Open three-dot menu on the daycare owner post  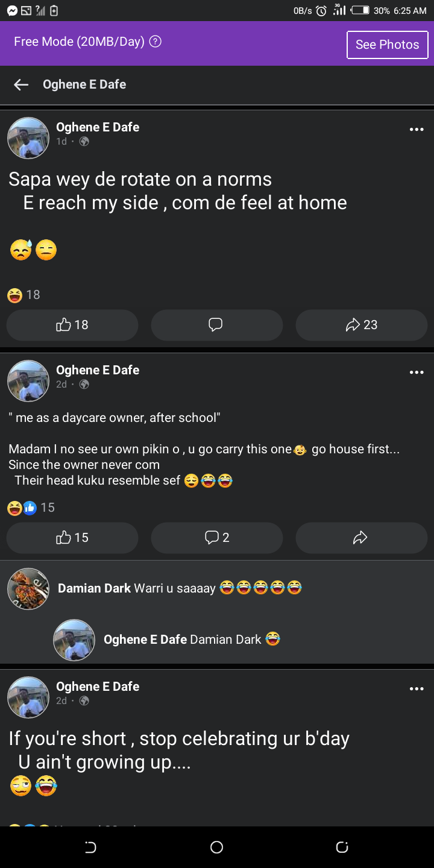tap(417, 372)
